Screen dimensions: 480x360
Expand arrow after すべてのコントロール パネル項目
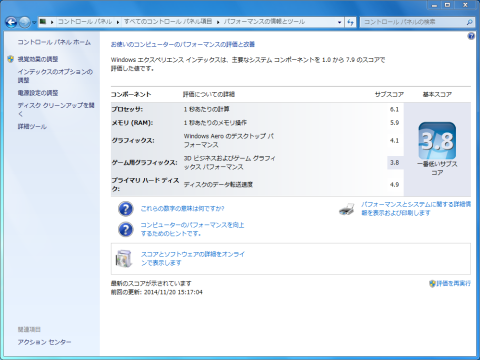pos(218,22)
